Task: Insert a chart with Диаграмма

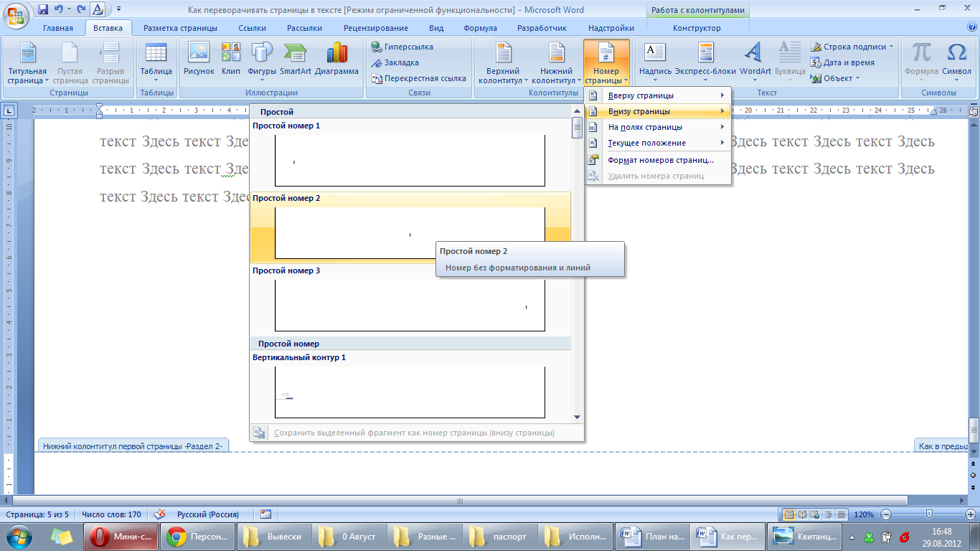Action: click(x=336, y=59)
